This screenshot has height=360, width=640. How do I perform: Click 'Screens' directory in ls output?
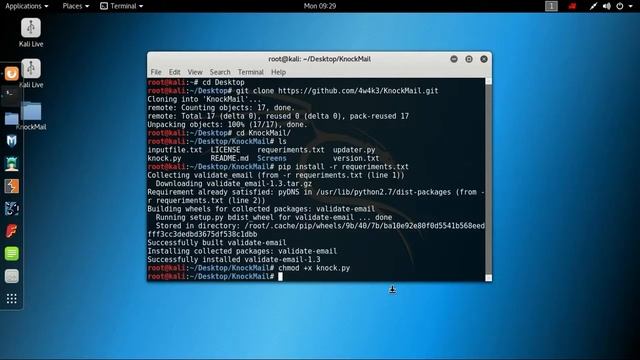point(272,158)
